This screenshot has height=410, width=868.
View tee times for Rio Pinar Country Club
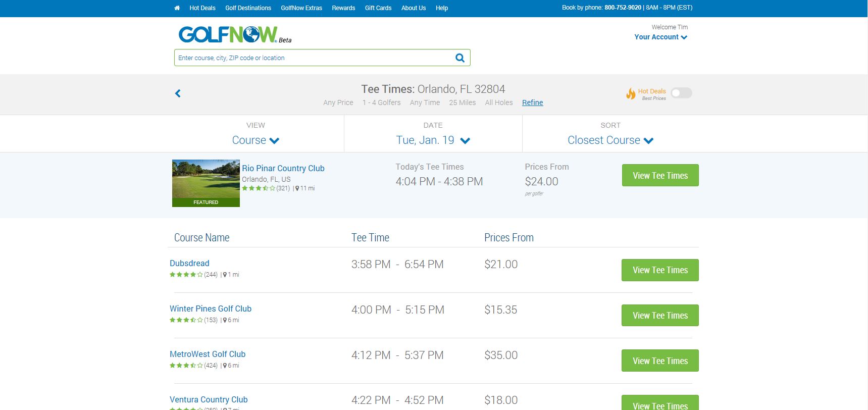pyautogui.click(x=660, y=175)
